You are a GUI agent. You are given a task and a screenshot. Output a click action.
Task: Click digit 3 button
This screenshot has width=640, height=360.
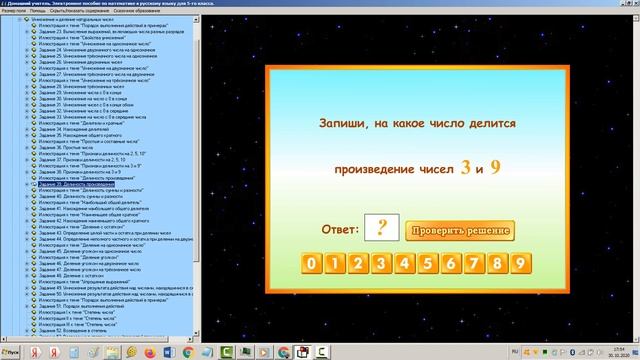click(381, 263)
